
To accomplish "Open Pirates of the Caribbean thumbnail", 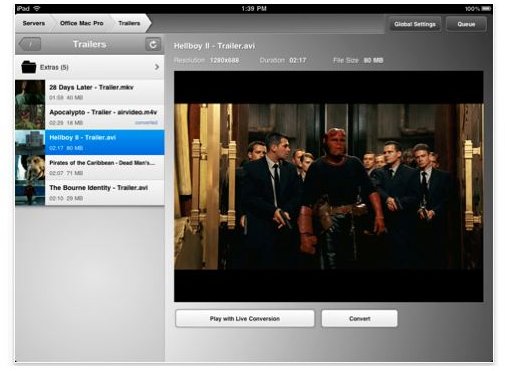I will [30, 168].
